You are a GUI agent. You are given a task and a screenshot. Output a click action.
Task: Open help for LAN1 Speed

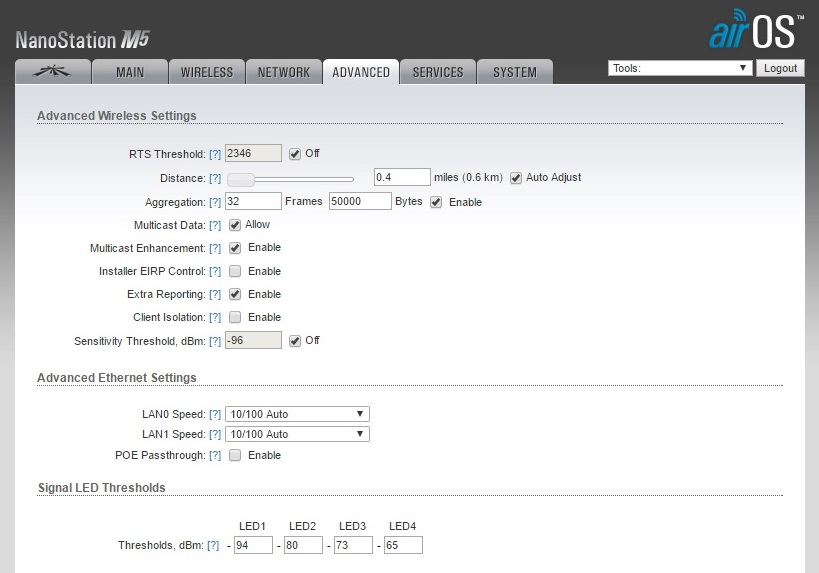[215, 434]
